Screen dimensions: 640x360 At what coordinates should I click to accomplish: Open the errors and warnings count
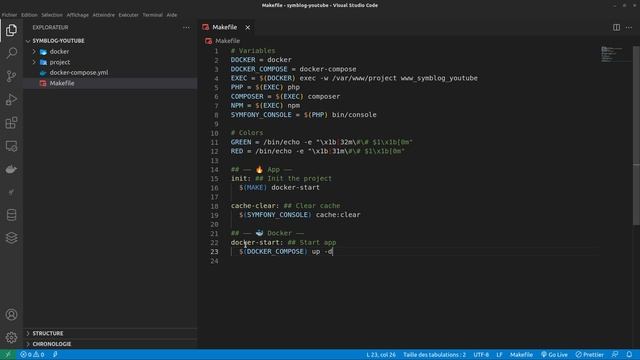32,355
